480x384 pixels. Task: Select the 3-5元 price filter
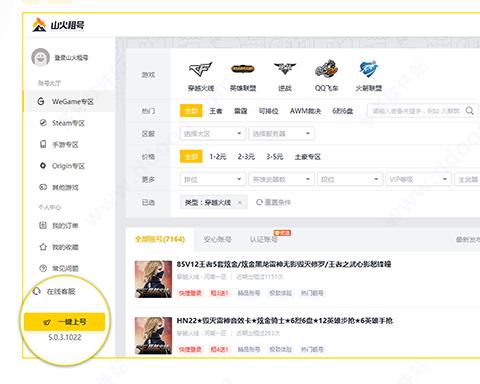click(274, 156)
